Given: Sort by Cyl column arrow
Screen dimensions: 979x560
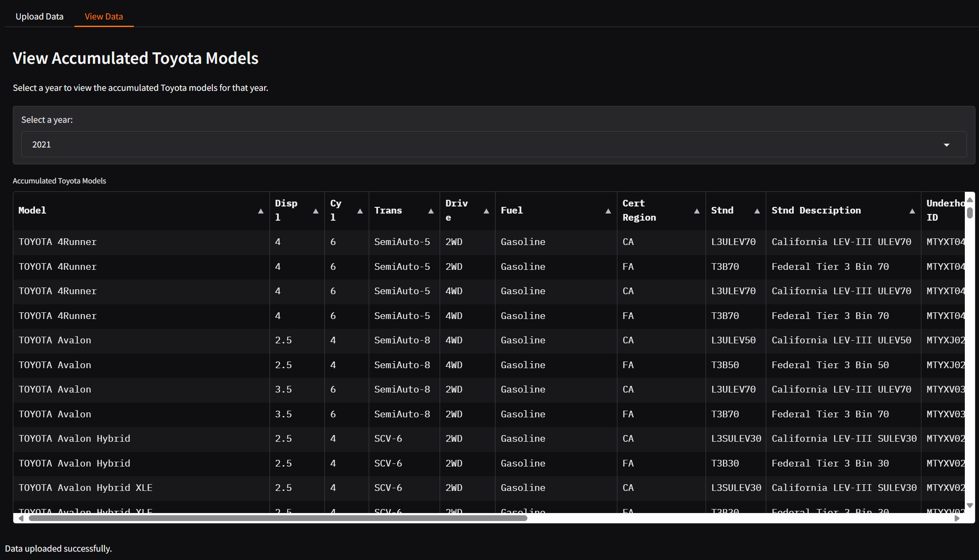Looking at the screenshot, I should (x=360, y=211).
